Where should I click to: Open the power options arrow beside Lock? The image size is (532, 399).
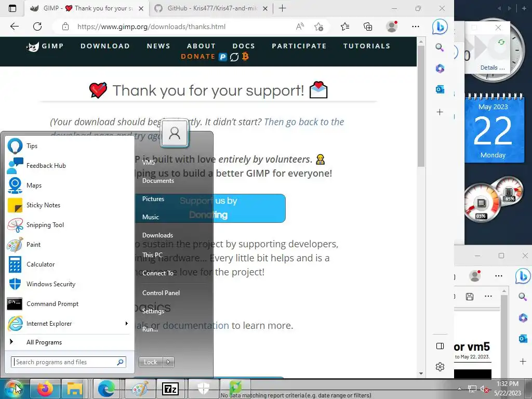tap(168, 362)
